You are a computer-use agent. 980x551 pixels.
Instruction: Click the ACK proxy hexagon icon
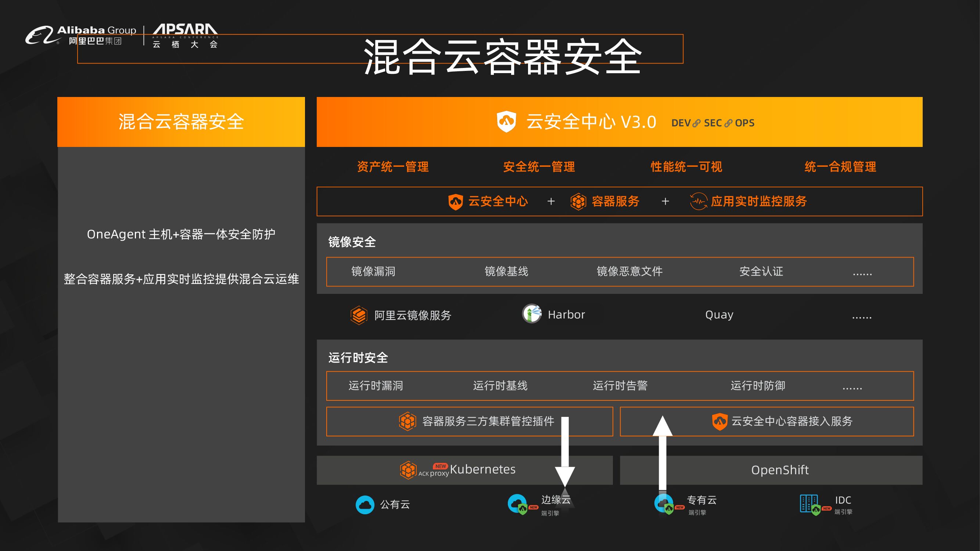[408, 470]
